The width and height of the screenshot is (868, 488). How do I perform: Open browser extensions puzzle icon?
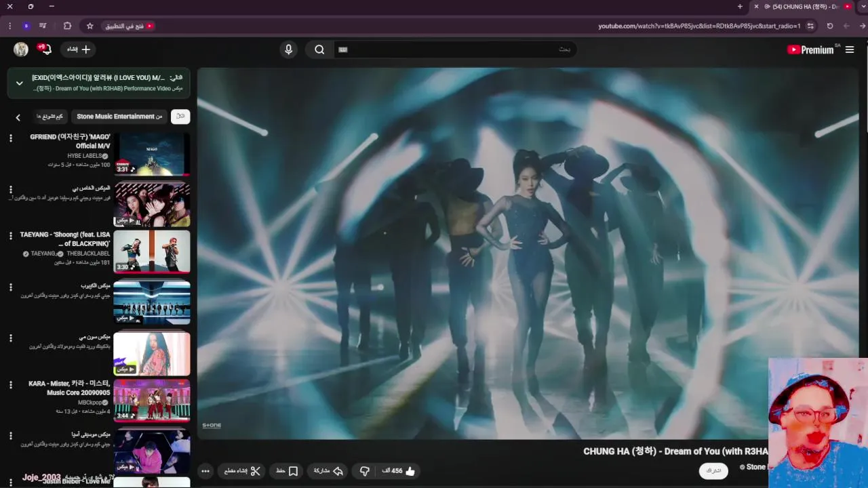[67, 26]
